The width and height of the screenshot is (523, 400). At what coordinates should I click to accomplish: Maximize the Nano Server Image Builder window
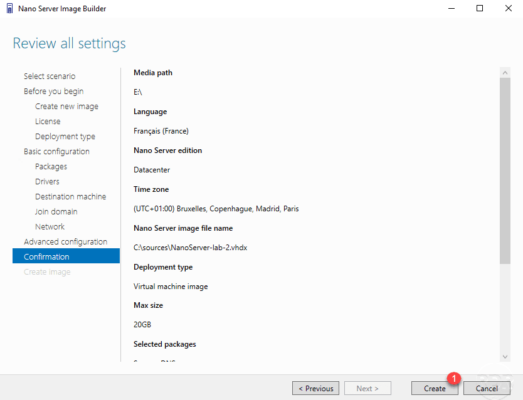pyautogui.click(x=479, y=8)
